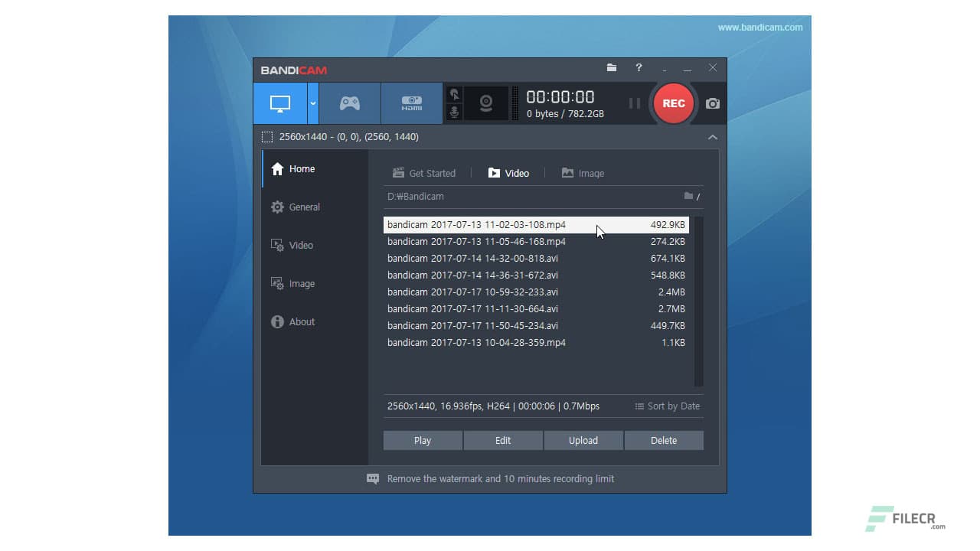Screen dimensions: 980x551
Task: Select bandicam 2017-07-17 10-59-32-233.avi file
Action: click(473, 292)
